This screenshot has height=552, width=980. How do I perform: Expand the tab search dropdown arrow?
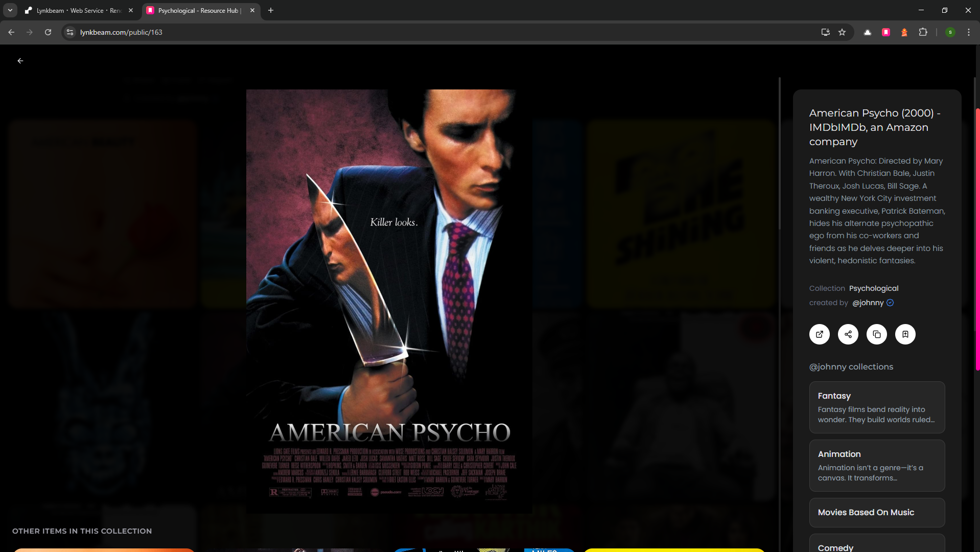click(10, 10)
